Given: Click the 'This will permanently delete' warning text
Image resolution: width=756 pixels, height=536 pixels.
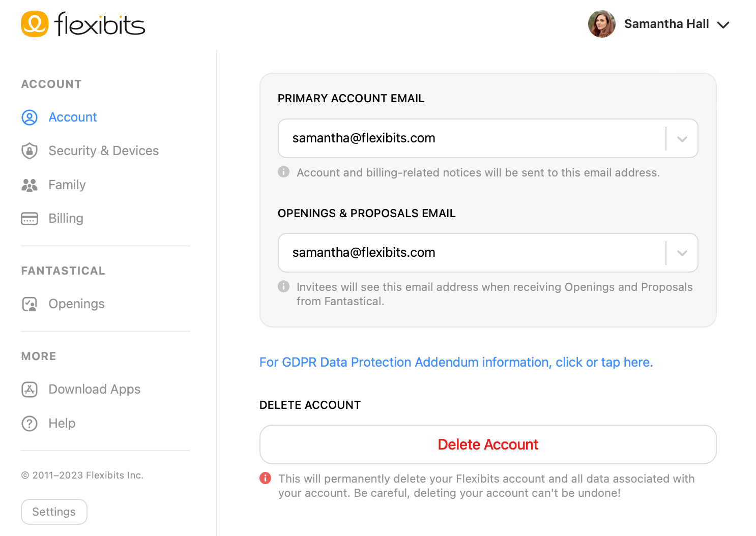Looking at the screenshot, I should (x=486, y=486).
